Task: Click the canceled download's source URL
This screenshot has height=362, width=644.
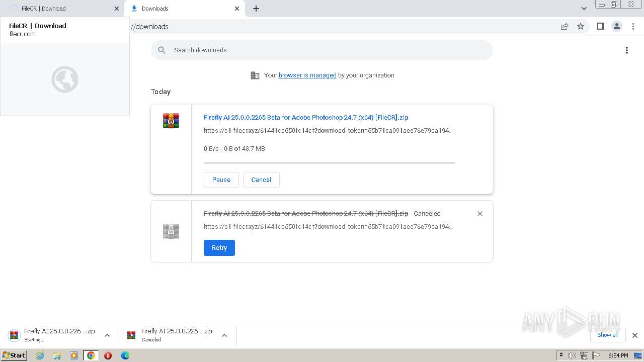Action: (328, 227)
